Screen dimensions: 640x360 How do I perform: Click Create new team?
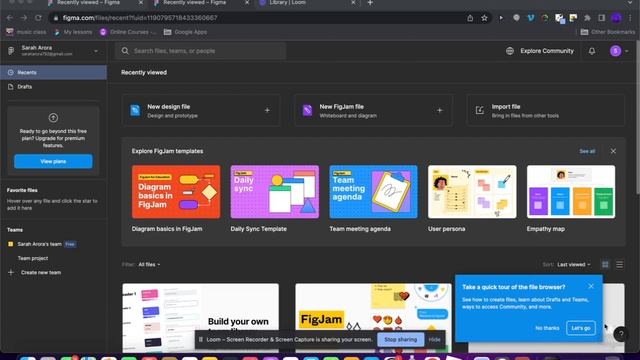click(41, 272)
